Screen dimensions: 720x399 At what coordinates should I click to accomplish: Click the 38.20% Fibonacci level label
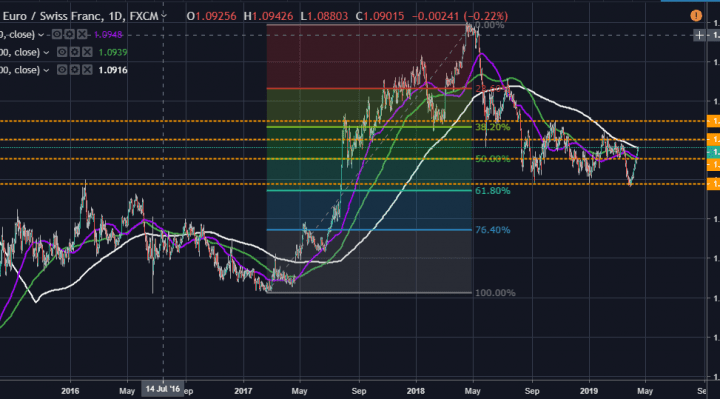[x=492, y=127]
